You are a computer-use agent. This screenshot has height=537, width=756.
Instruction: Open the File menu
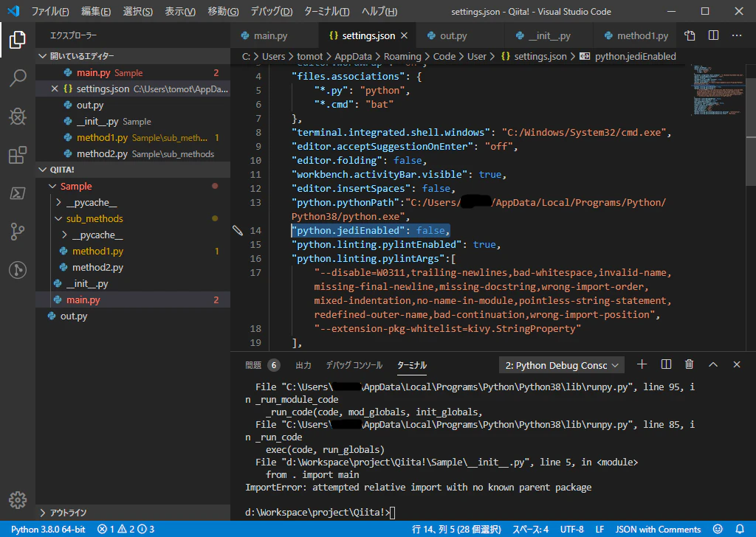pos(50,12)
